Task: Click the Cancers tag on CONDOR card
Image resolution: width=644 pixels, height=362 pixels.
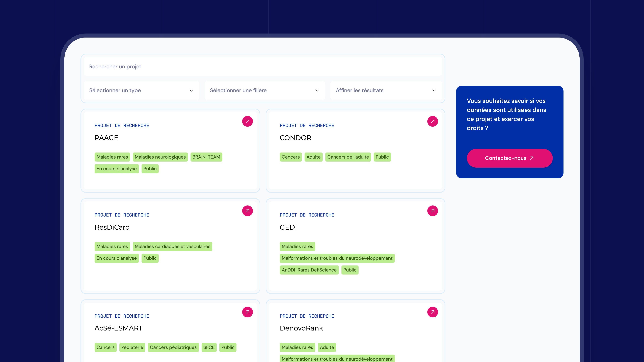Action: [x=290, y=157]
